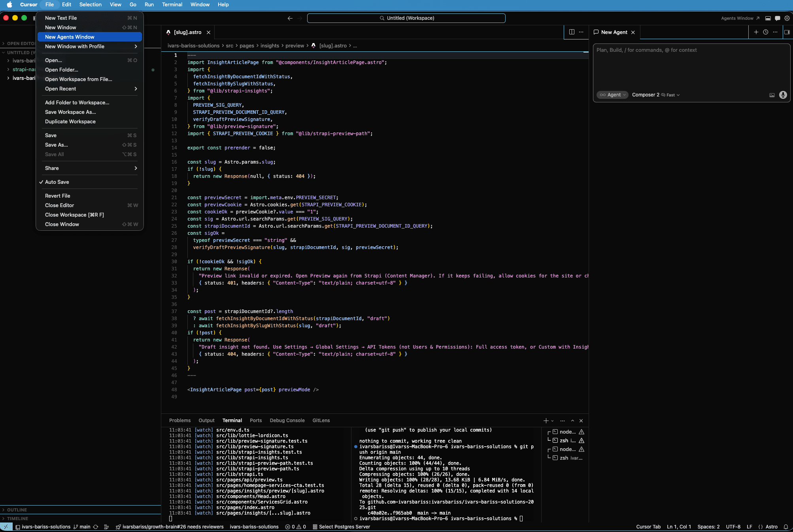Switch to the Debug Console tab
Screen dimensions: 793x532
[287, 421]
